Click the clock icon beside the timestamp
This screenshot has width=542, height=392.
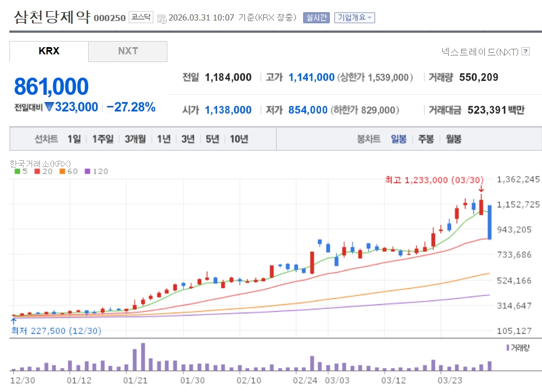pyautogui.click(x=162, y=18)
